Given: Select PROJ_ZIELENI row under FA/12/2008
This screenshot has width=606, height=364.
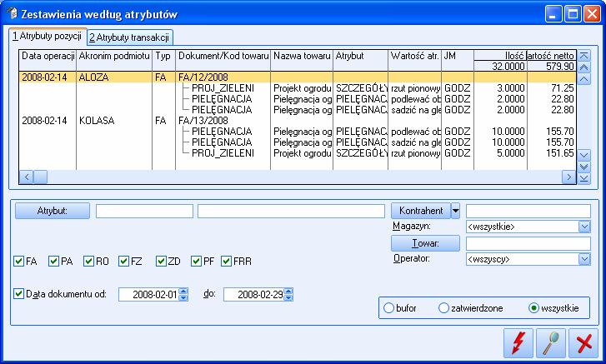Looking at the screenshot, I should (298, 88).
